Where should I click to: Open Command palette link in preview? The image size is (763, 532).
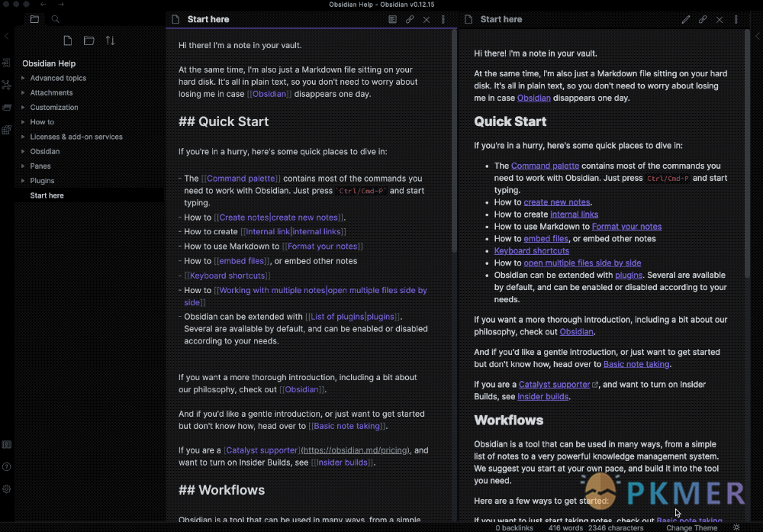(x=545, y=166)
